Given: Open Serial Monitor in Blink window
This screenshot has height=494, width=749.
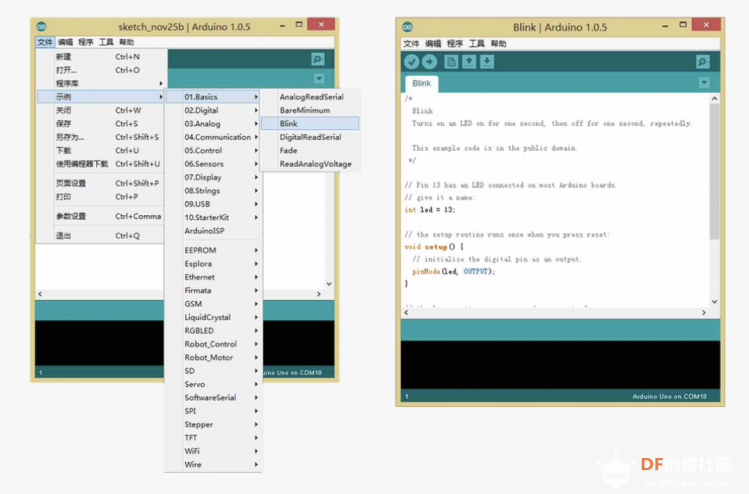Looking at the screenshot, I should (x=702, y=62).
